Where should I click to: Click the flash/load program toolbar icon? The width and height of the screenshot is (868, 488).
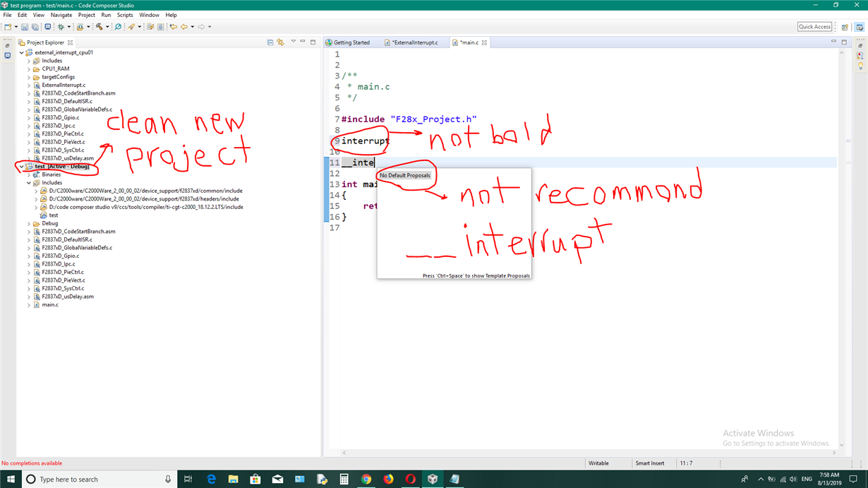[x=80, y=27]
